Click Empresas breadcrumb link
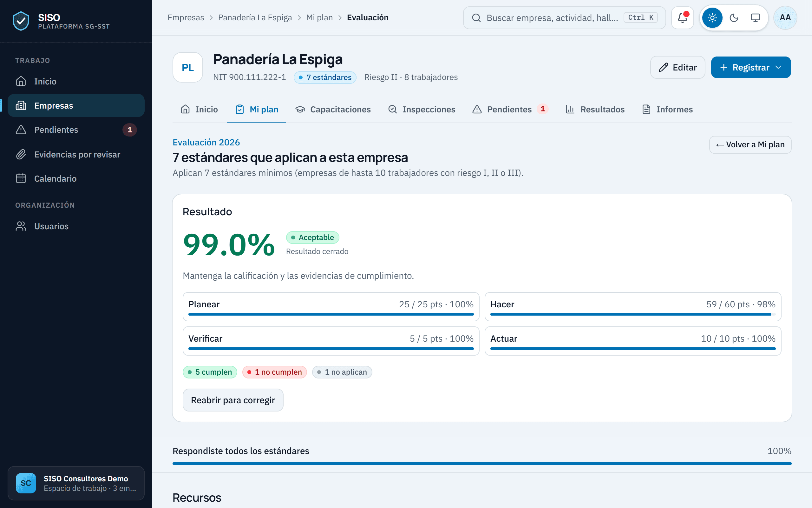 point(186,17)
